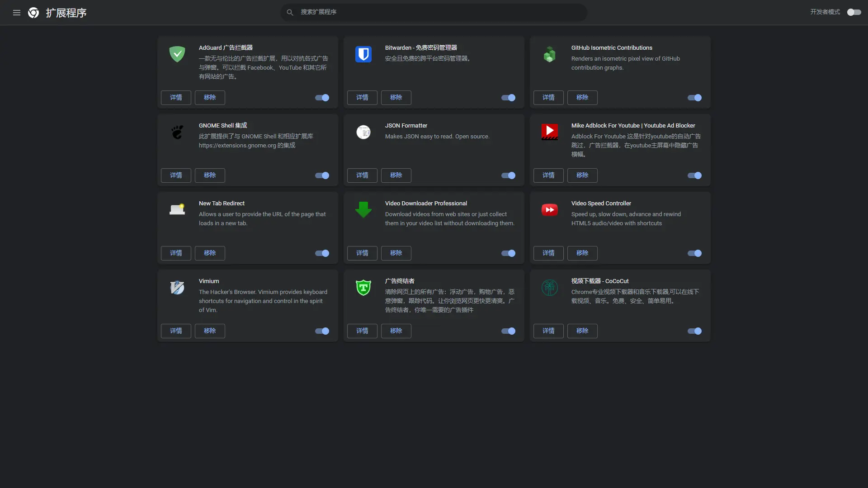Click the JSON Formatter icon

(x=363, y=132)
